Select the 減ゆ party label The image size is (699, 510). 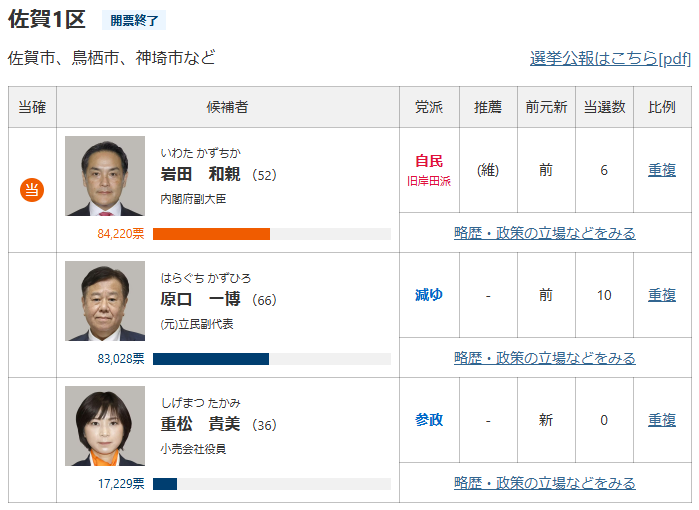point(429,295)
